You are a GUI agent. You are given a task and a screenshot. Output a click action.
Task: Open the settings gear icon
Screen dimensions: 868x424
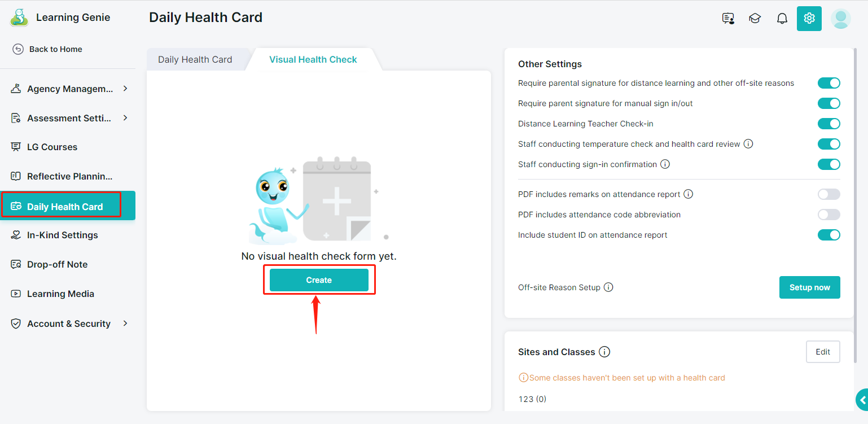tap(809, 19)
